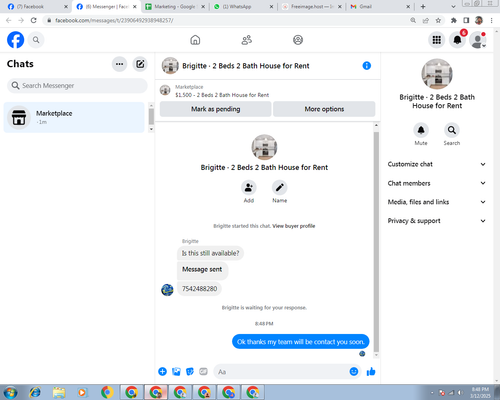Click the share page icon in address bar
The image size is (500, 400).
point(426,20)
